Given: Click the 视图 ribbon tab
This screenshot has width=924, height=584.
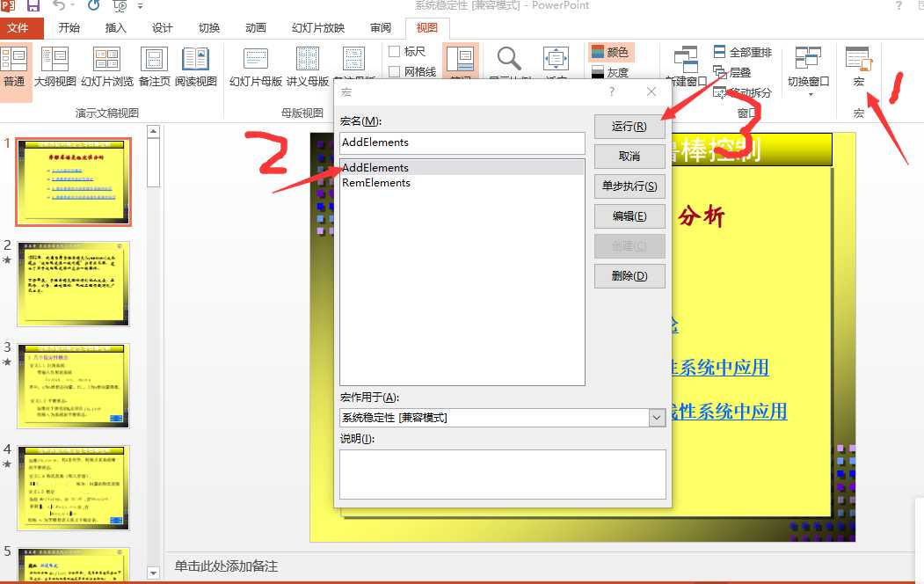Looking at the screenshot, I should click(427, 27).
